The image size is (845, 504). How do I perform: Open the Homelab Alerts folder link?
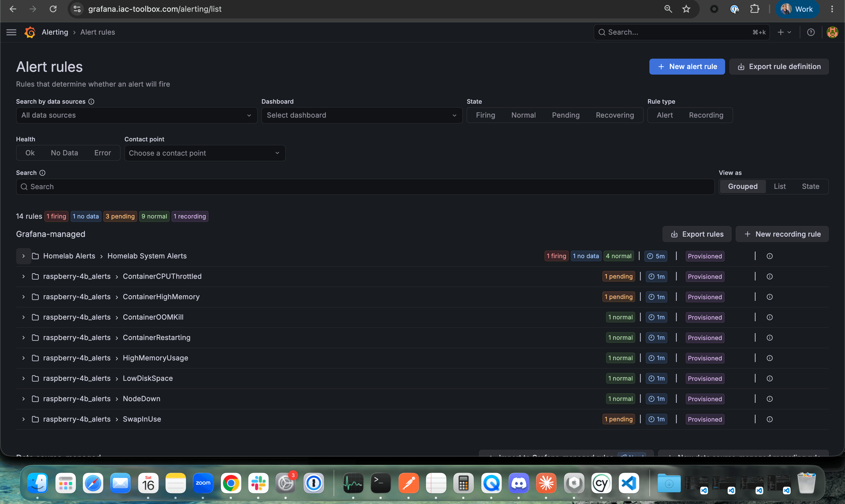tap(69, 256)
